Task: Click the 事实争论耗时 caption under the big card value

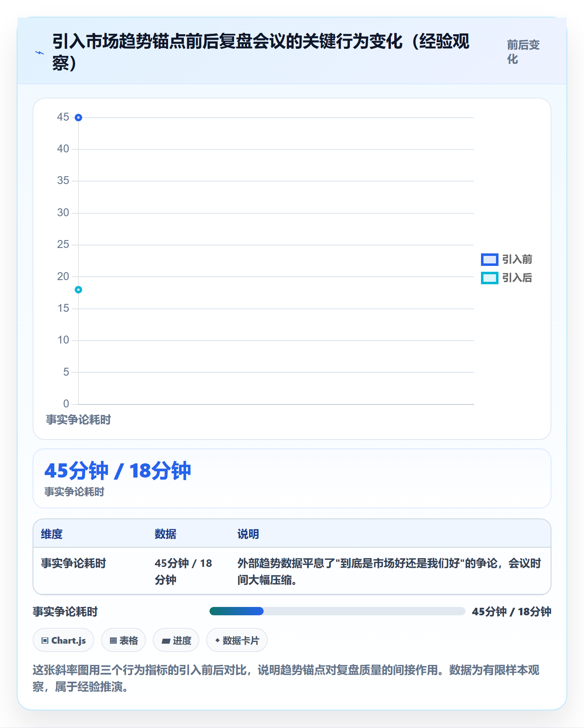Action: [x=74, y=492]
